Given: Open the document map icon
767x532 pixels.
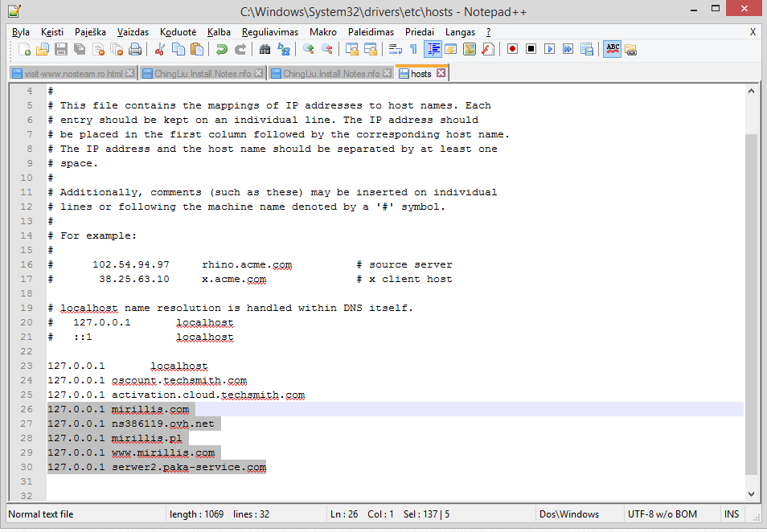Looking at the screenshot, I should point(470,49).
